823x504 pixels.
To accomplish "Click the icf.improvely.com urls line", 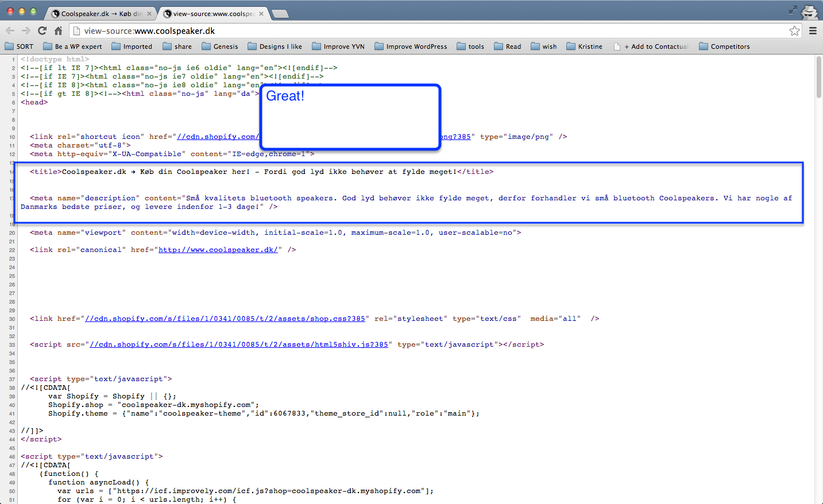I will pyautogui.click(x=246, y=491).
